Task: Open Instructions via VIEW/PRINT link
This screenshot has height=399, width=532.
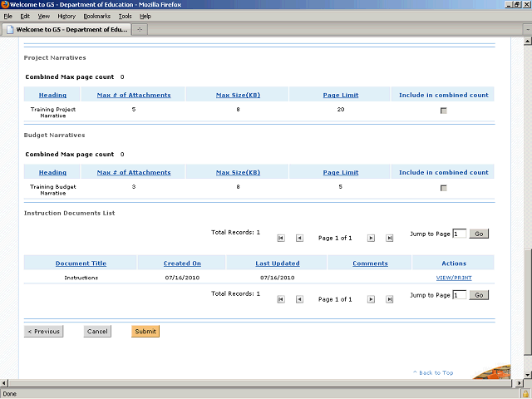Action: [453, 277]
